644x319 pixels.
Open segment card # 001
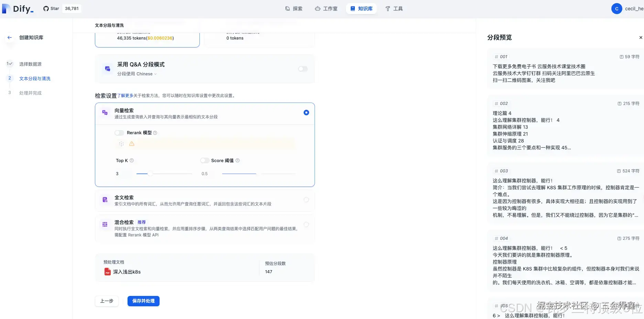pos(565,69)
